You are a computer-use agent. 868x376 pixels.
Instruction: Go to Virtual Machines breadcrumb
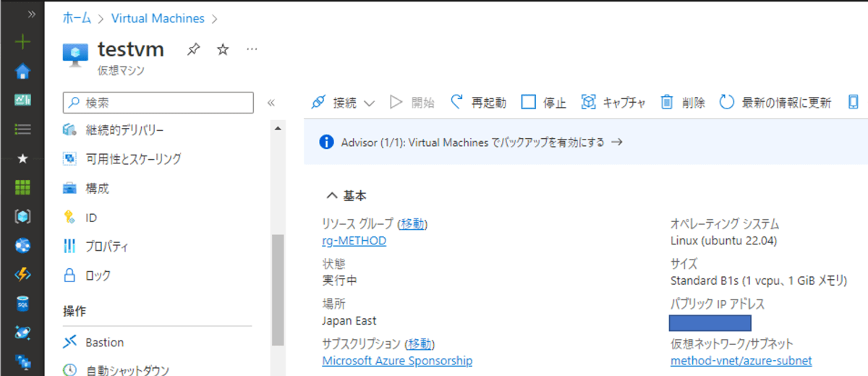coord(158,18)
